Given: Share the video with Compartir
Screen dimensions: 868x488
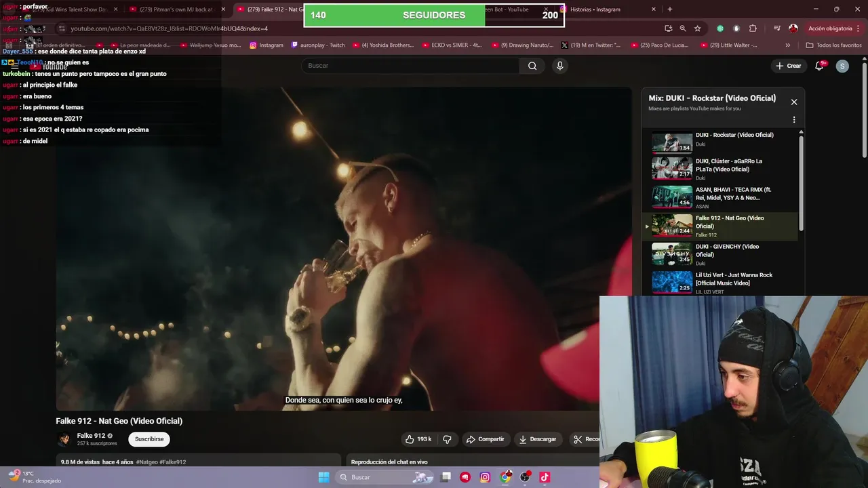Looking at the screenshot, I should (485, 439).
